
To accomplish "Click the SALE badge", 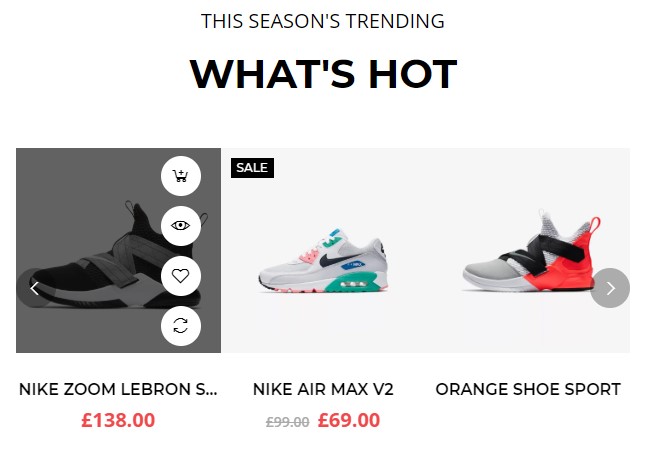I will pos(252,168).
